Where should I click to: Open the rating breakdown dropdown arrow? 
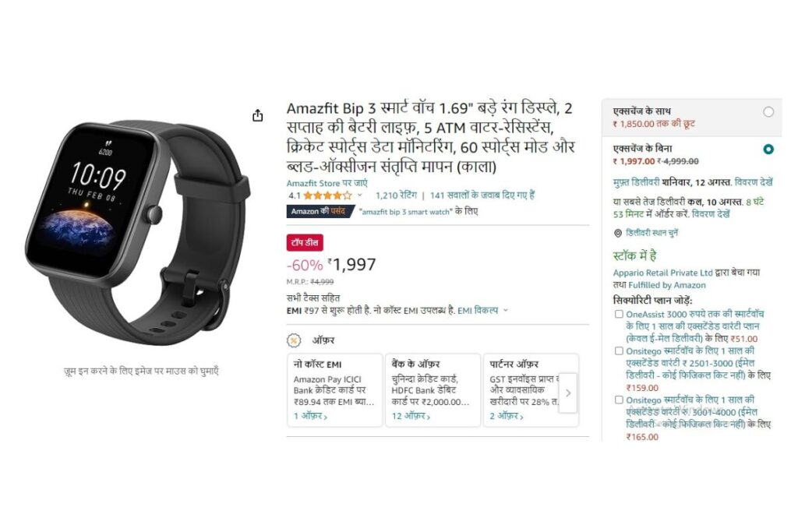point(360,196)
